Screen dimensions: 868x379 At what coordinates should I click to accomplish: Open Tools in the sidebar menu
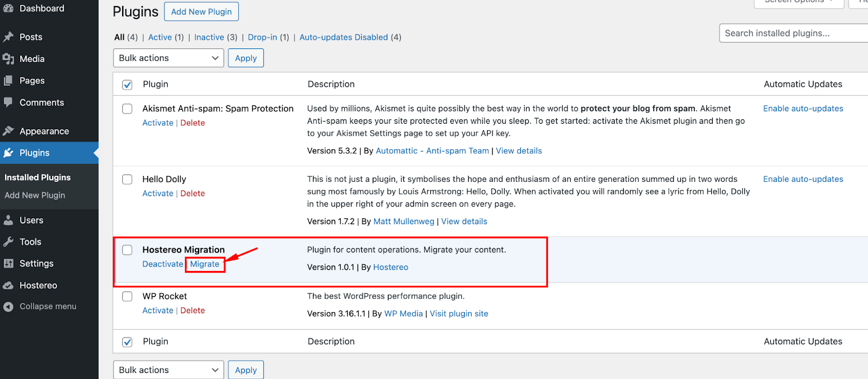[30, 242]
